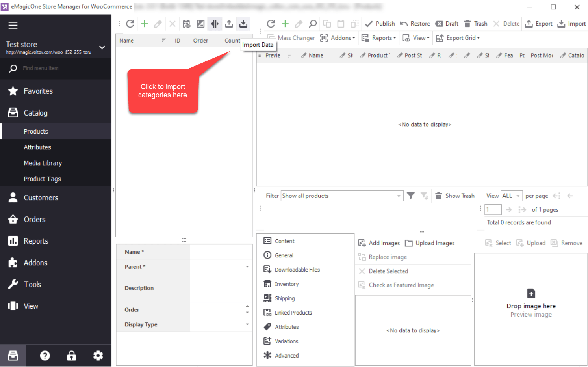Image resolution: width=588 pixels, height=367 pixels.
Task: Refresh the categories list
Action: pos(130,24)
